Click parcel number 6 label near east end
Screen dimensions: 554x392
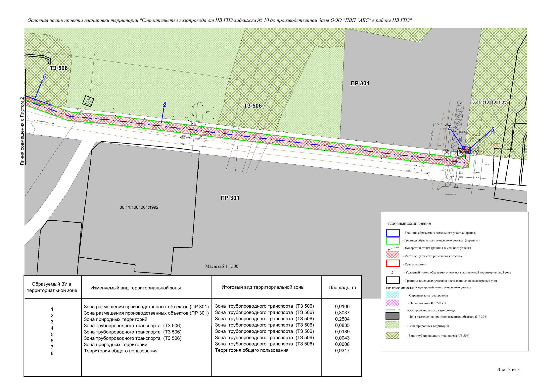point(493,129)
